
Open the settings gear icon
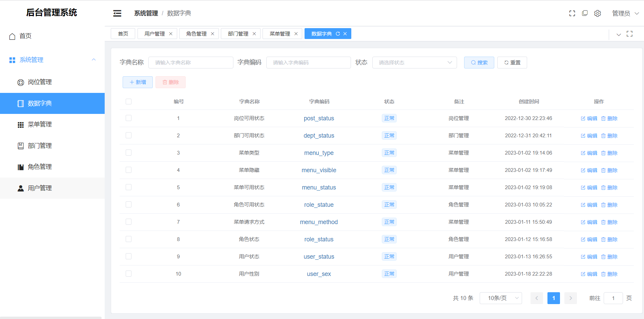click(x=598, y=13)
